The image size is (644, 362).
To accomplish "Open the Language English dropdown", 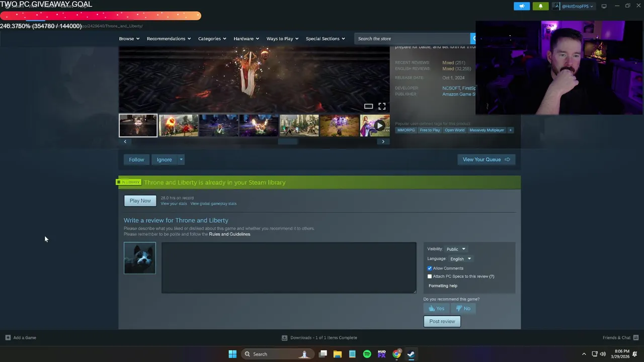I will click(x=460, y=259).
